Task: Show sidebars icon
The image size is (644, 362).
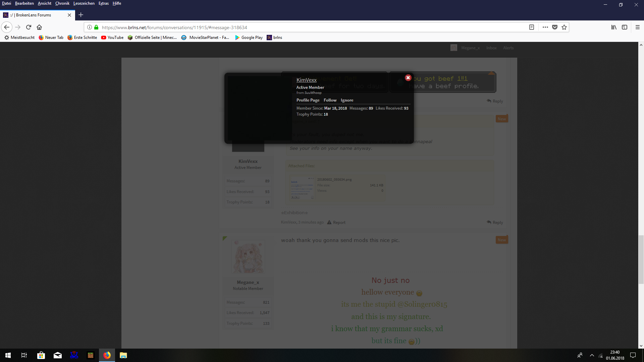Action: (625, 27)
